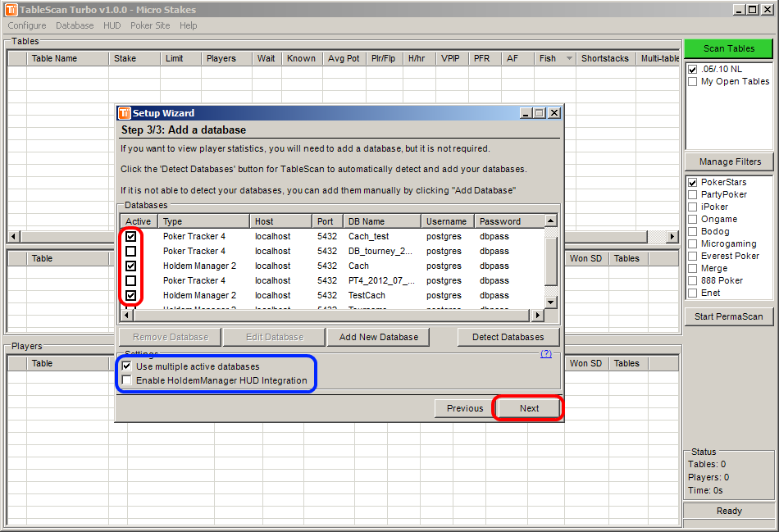This screenshot has height=532, width=779.
Task: Enable HoldemManager HUD Integration
Action: coord(126,380)
